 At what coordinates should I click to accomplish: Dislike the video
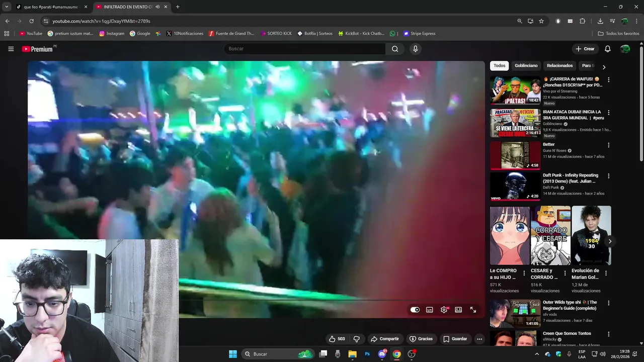point(356,339)
